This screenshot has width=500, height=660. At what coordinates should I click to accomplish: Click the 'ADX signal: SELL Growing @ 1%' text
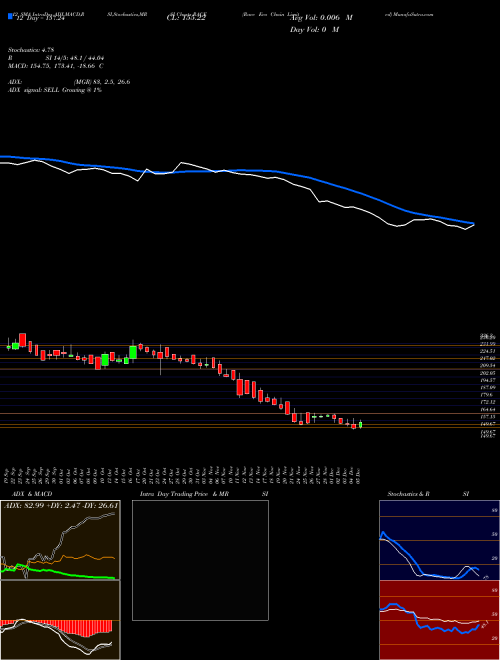coord(55,90)
